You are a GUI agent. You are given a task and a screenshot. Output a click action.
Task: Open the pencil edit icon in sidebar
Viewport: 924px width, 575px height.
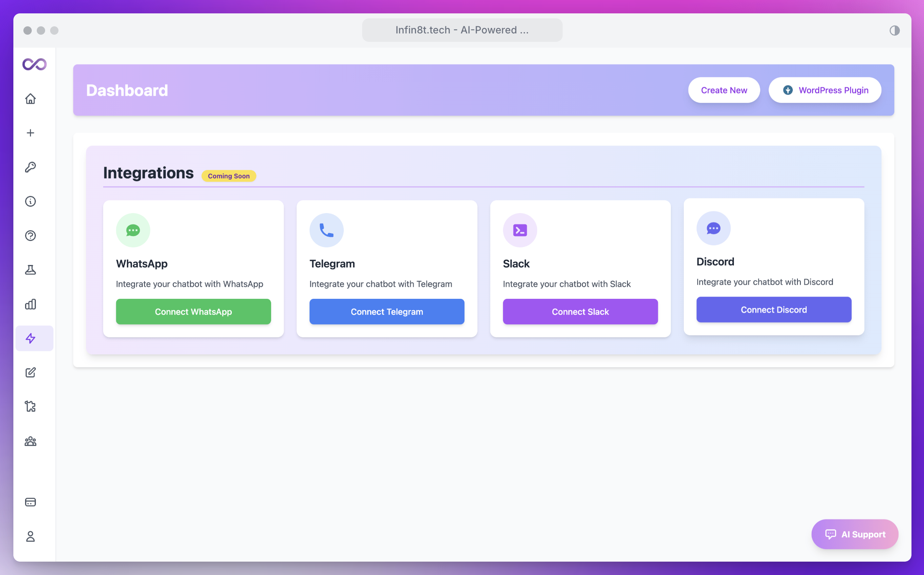click(x=30, y=372)
